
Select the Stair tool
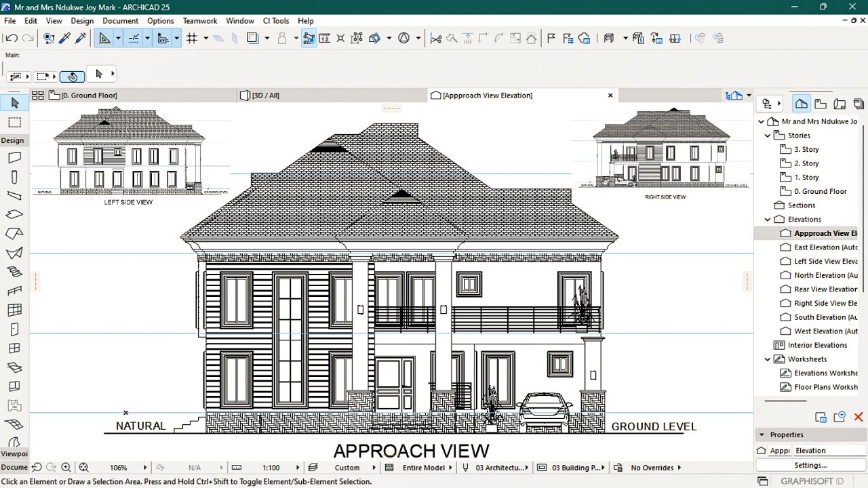(14, 272)
